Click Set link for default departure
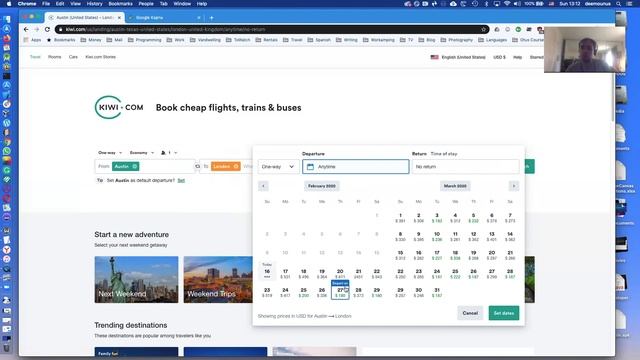Screen dimensions: 640x360 coord(181,180)
